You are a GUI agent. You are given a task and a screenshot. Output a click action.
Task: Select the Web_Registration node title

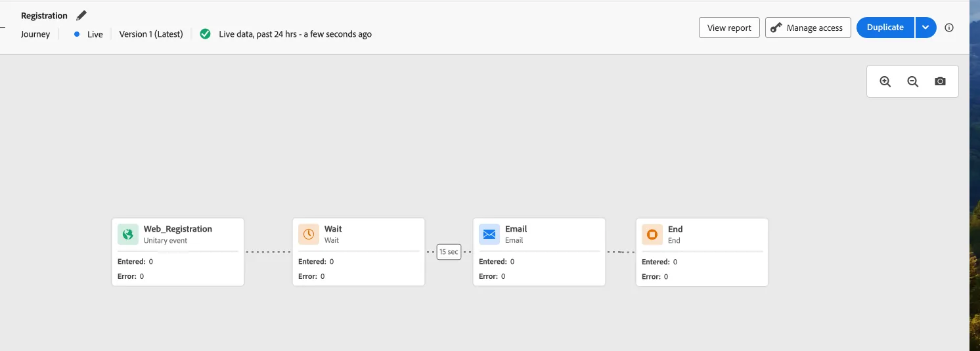[178, 229]
